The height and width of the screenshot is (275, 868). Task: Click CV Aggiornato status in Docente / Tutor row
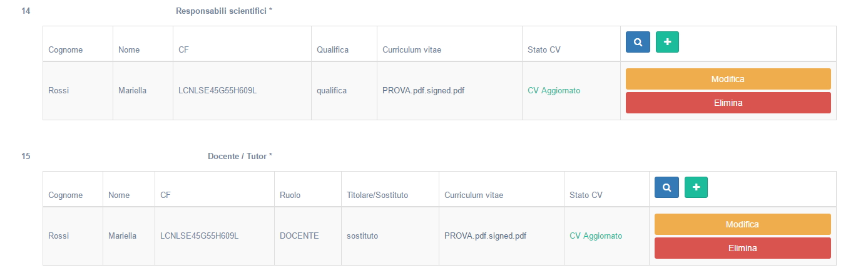[596, 236]
